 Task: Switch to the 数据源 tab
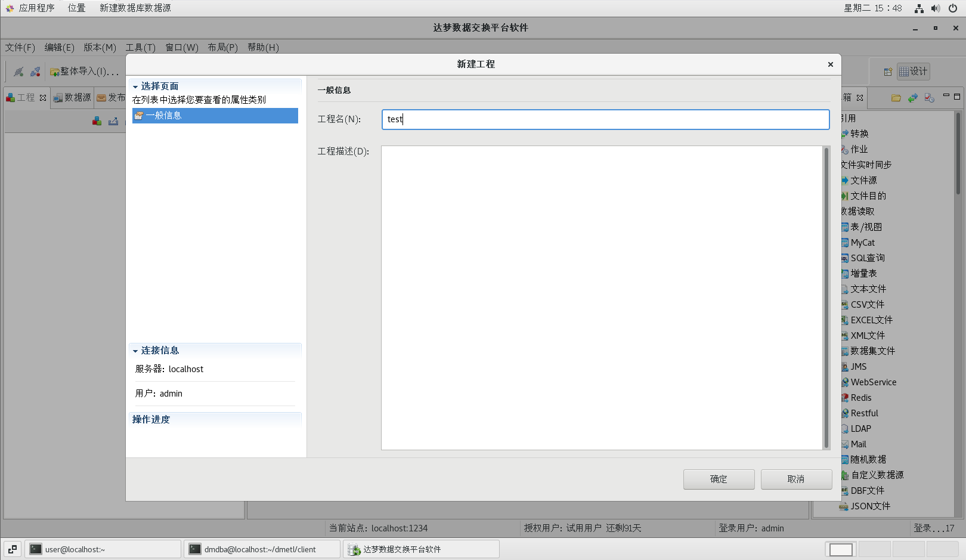point(72,97)
